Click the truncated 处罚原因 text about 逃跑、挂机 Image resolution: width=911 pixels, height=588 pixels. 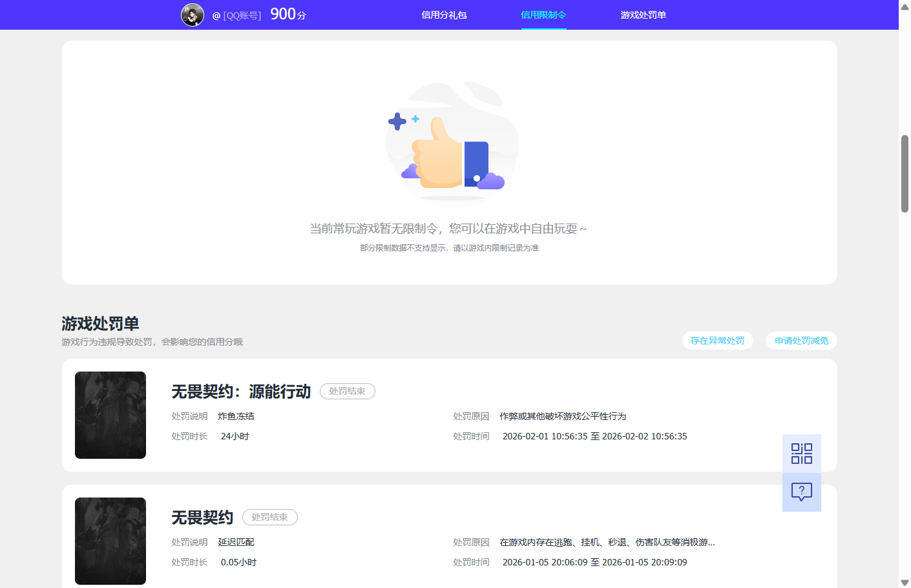(606, 542)
